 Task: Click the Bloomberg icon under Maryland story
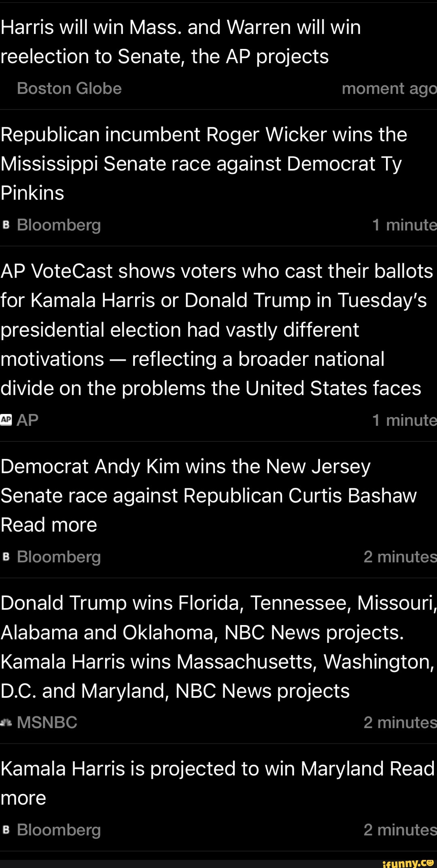pos(6,830)
